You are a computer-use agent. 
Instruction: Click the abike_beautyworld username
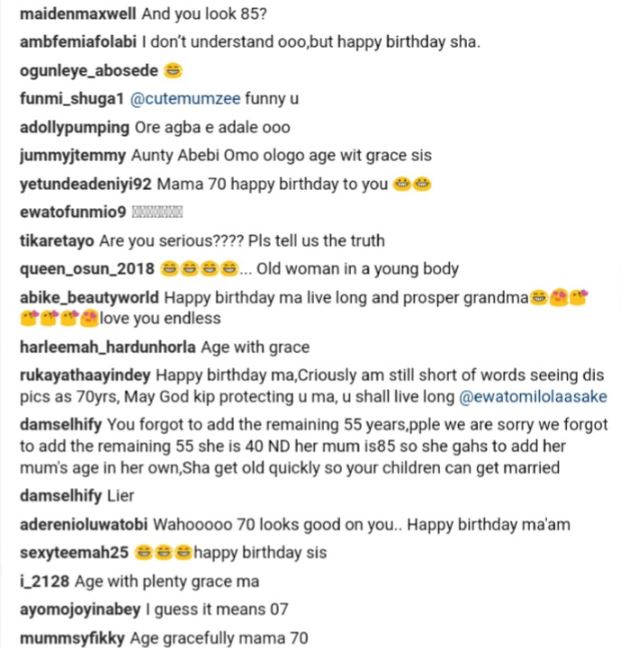(x=88, y=297)
